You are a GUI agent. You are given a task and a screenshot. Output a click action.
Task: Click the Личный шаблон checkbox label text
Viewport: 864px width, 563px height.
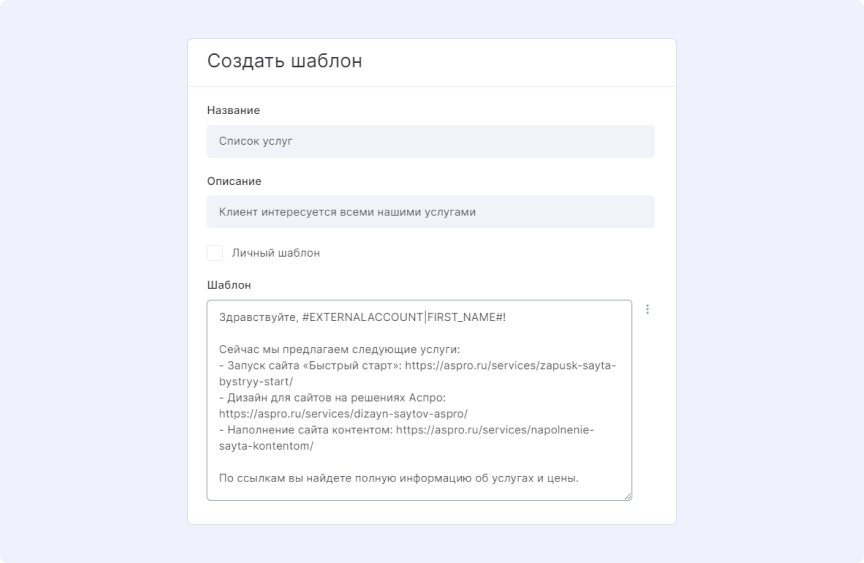276,253
